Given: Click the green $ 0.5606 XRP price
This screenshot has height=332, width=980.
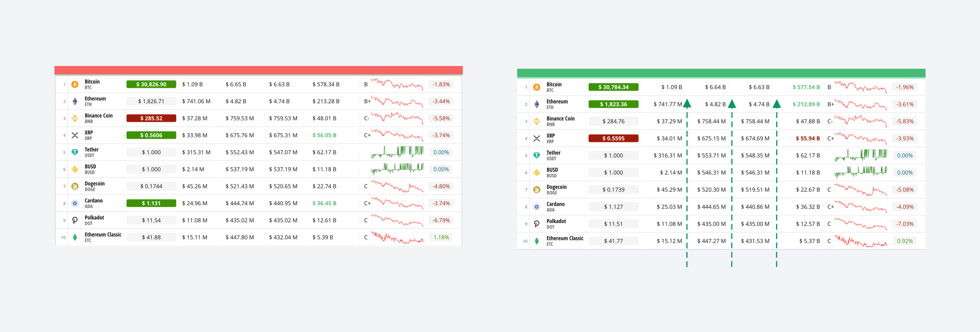Looking at the screenshot, I should 151,135.
